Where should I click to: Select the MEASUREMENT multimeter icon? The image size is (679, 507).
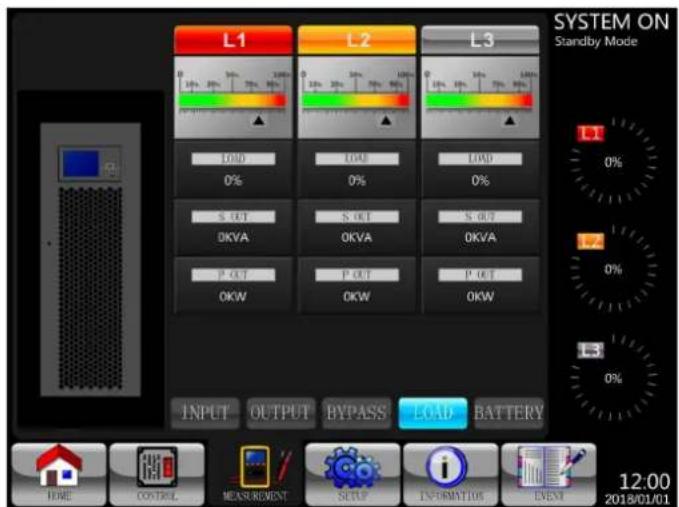(255, 474)
